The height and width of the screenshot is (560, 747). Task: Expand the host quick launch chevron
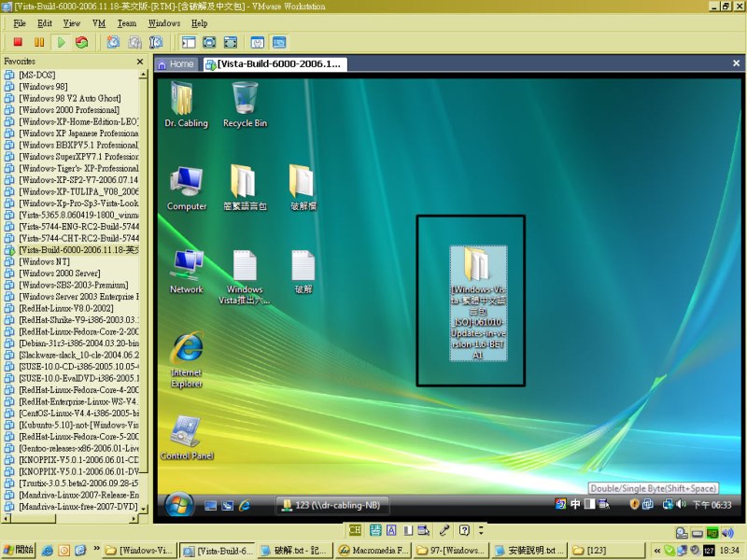coord(96,549)
